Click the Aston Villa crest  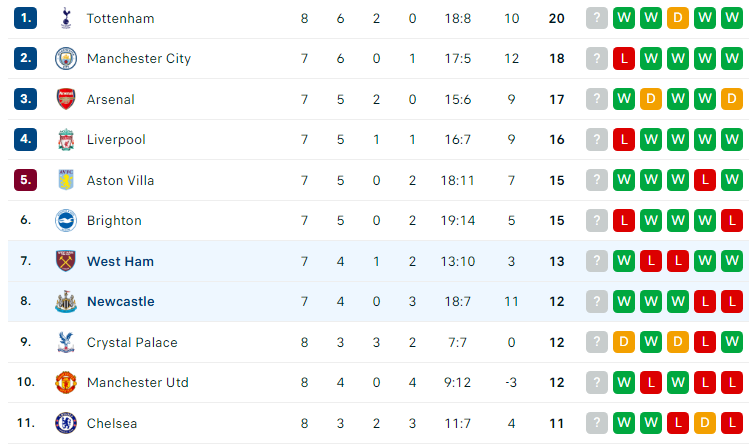pos(66,180)
